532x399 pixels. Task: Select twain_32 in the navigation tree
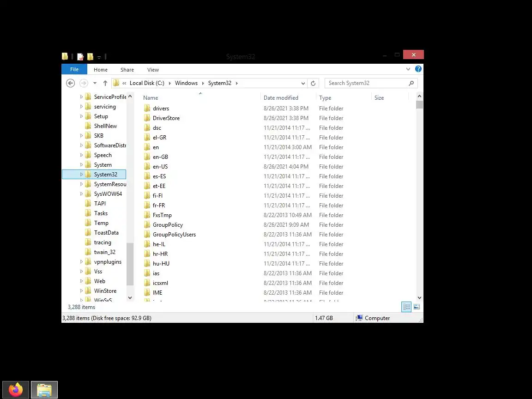[x=104, y=252]
